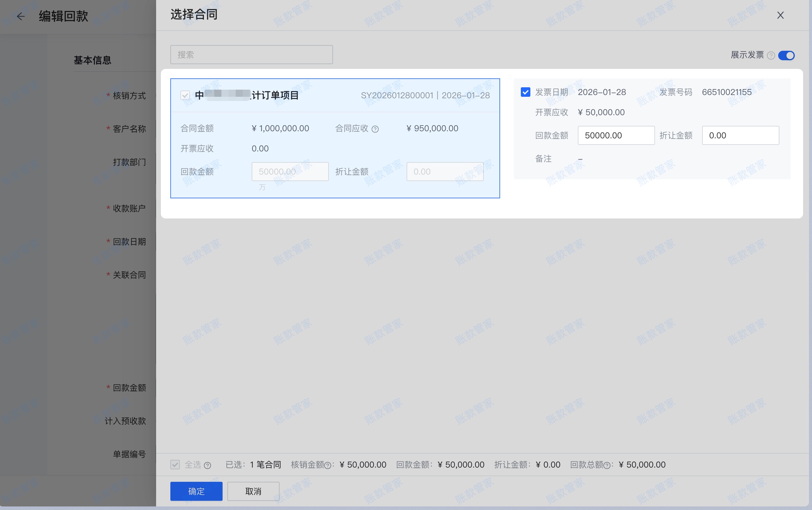Viewport: 812px width, 510px height.
Task: Click the back arrow beside 编辑回款
Action: coord(21,16)
